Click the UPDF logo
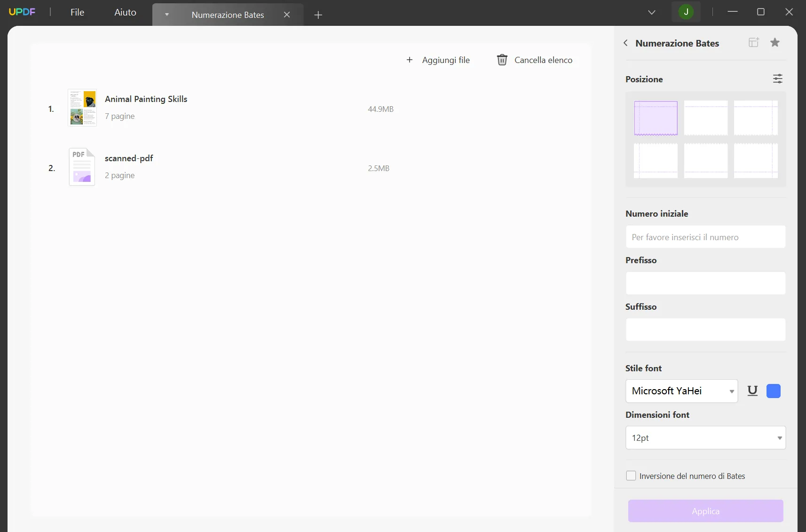 point(22,12)
